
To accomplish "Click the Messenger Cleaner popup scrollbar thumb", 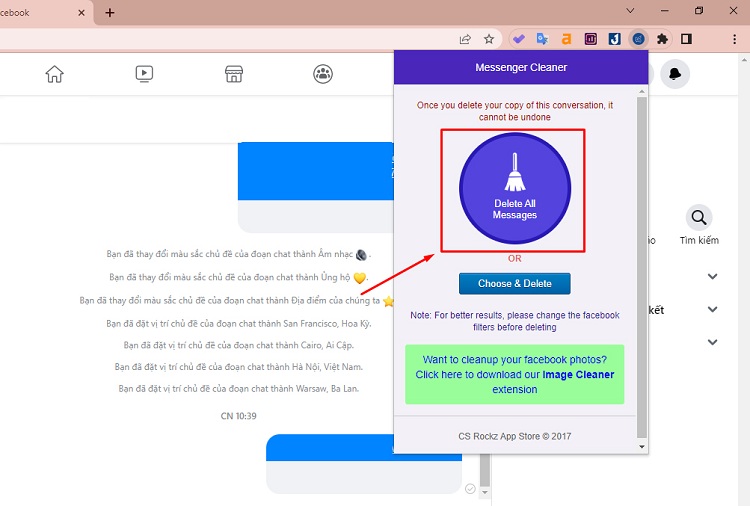I will [x=641, y=267].
